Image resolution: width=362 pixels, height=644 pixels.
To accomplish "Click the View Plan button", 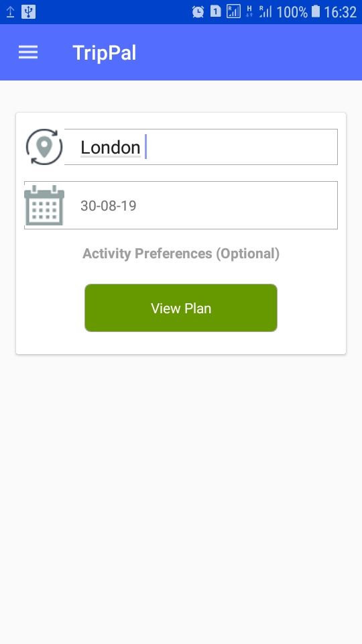I will click(181, 308).
